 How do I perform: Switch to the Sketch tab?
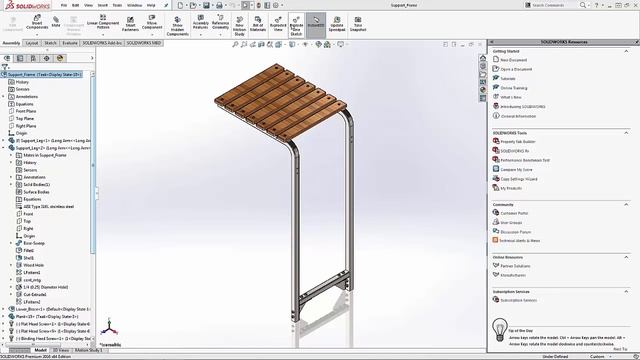click(50, 43)
